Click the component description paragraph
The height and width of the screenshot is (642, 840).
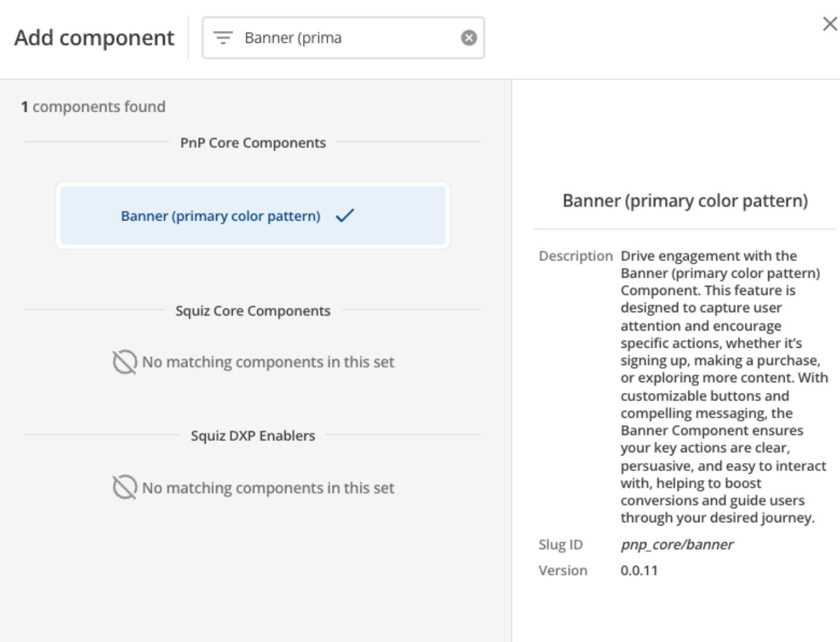tap(724, 387)
